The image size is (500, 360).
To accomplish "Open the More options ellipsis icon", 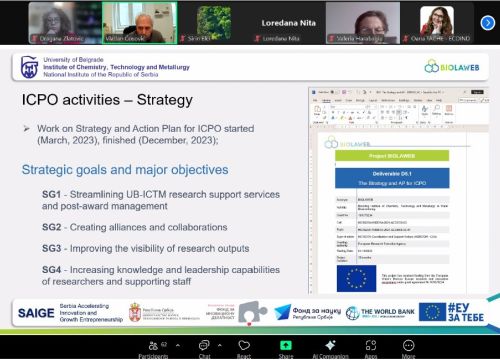I will coord(408,345).
